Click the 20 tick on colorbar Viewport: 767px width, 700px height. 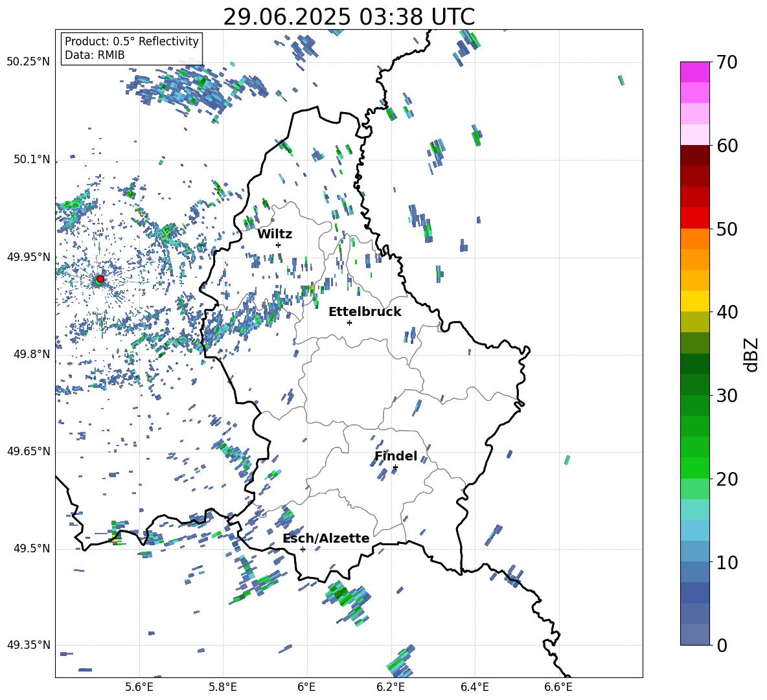click(727, 479)
